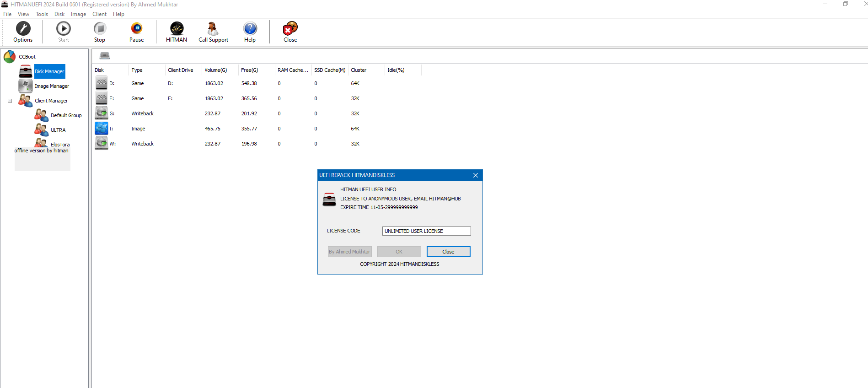Select the ElosTora group icon
868x388 pixels.
pyautogui.click(x=42, y=143)
